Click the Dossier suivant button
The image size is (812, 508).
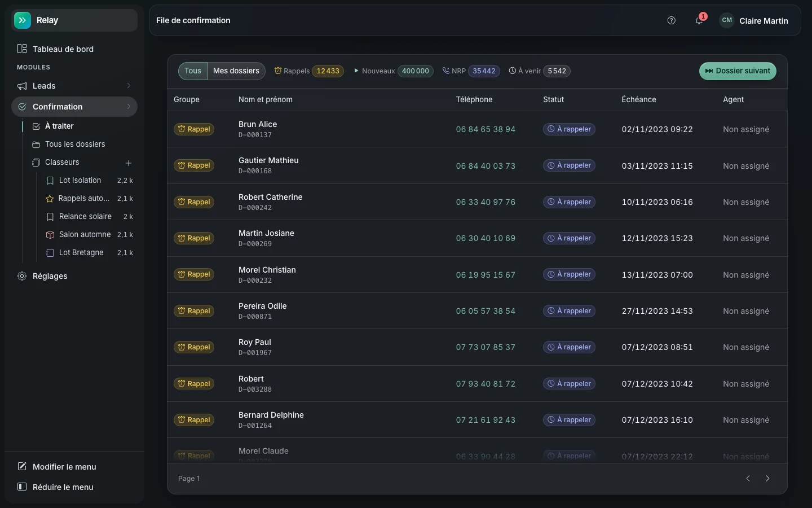click(x=738, y=71)
